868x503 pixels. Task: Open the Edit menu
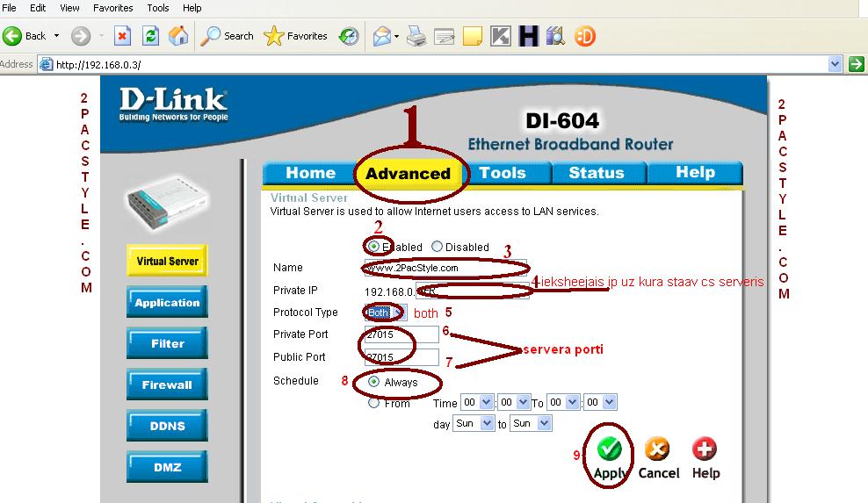38,8
